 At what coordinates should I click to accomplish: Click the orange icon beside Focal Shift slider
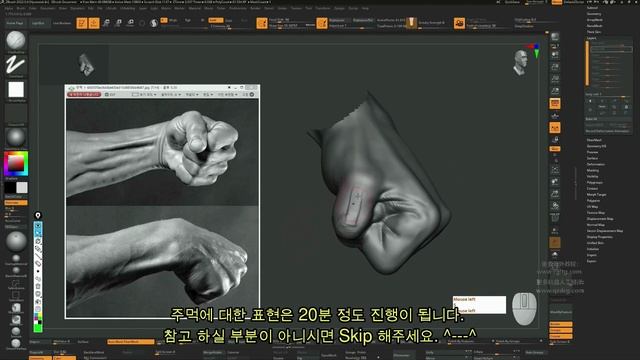pyautogui.click(x=262, y=23)
